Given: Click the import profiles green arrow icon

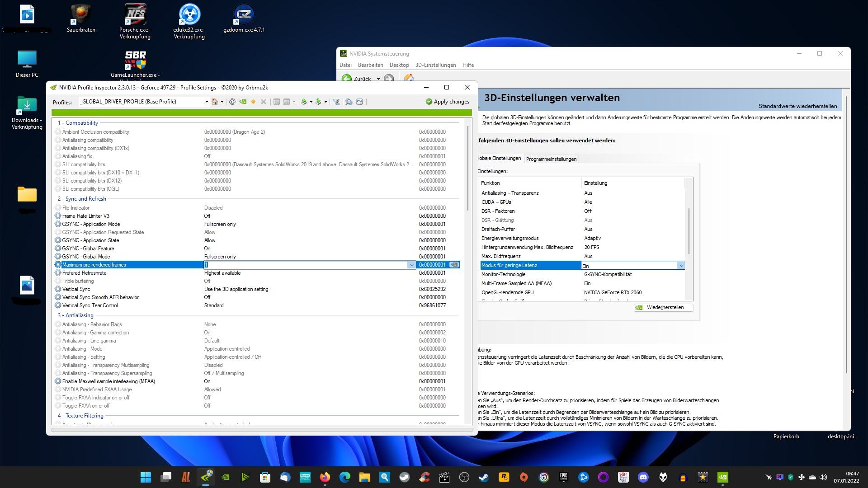Looking at the screenshot, I should pyautogui.click(x=318, y=102).
